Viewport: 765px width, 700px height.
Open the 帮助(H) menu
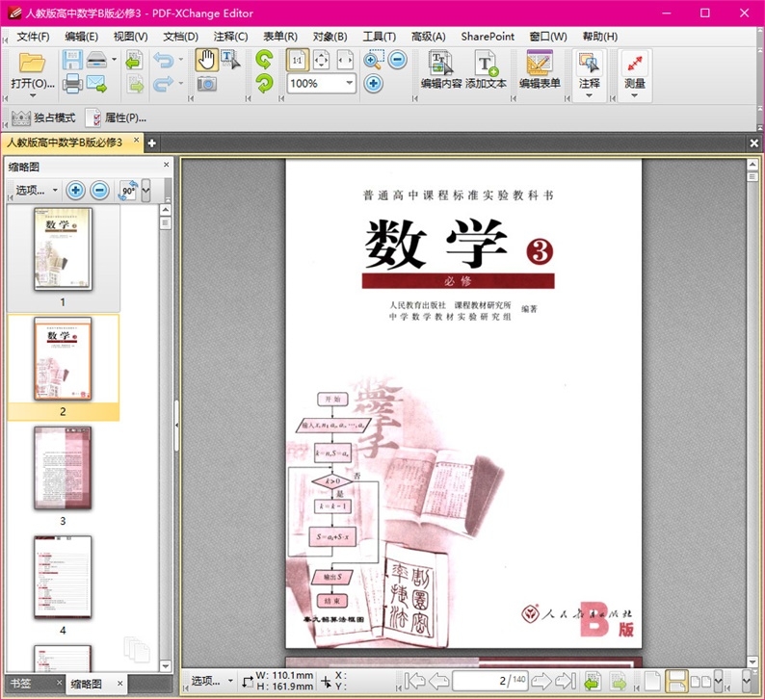point(600,37)
